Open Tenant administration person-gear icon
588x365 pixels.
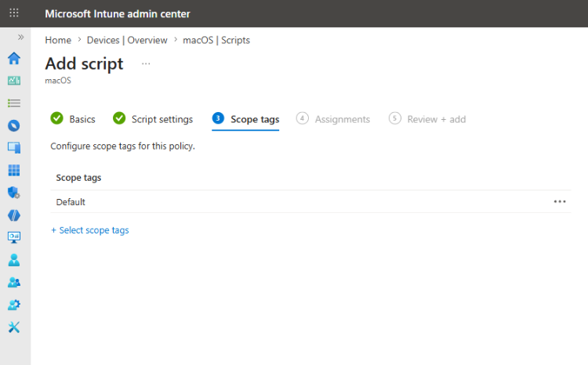point(14,305)
